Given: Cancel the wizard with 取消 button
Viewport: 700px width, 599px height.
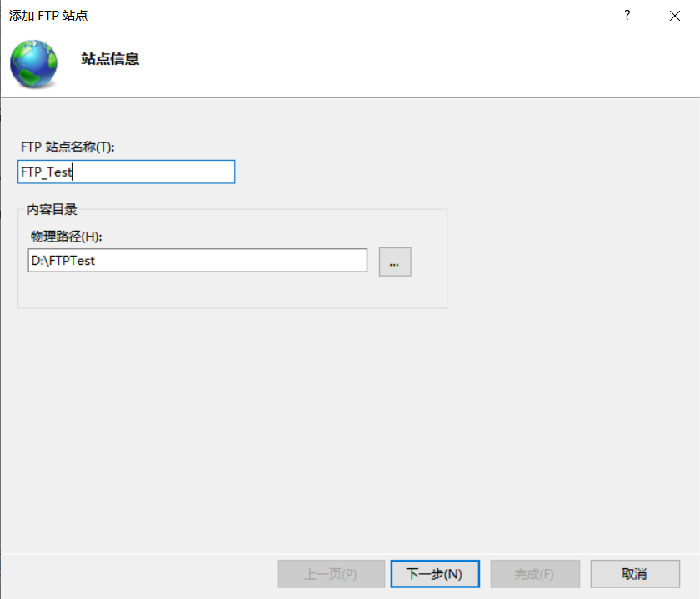Looking at the screenshot, I should coord(635,574).
